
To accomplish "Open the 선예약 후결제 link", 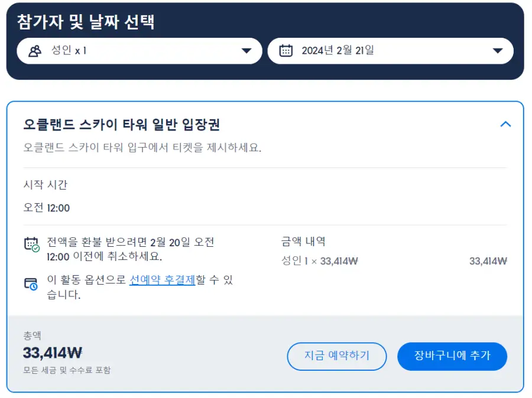I will pyautogui.click(x=163, y=280).
